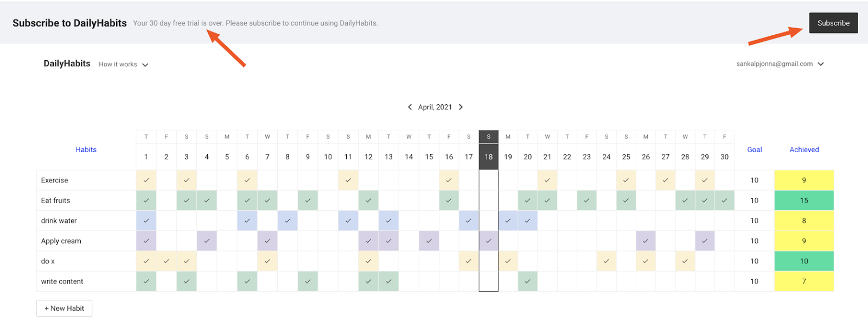Uncheck Apply cream on day 18

488,241
